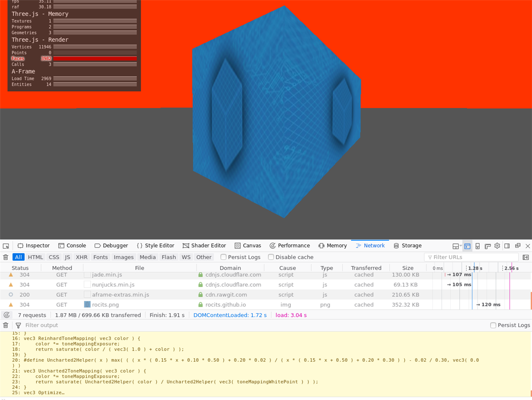The height and width of the screenshot is (400, 532).
Task: Filter requests by JS
Action: pyautogui.click(x=68, y=257)
